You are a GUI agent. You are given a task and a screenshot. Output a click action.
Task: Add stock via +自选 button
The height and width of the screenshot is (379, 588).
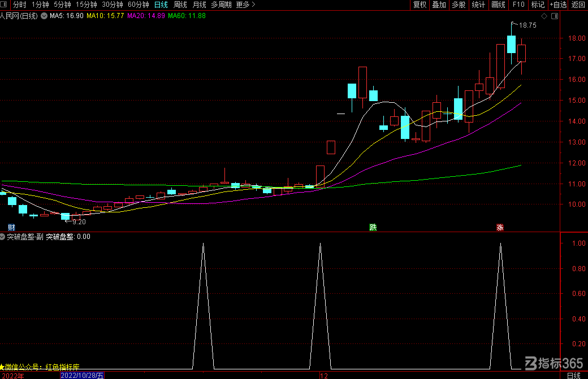coord(559,5)
